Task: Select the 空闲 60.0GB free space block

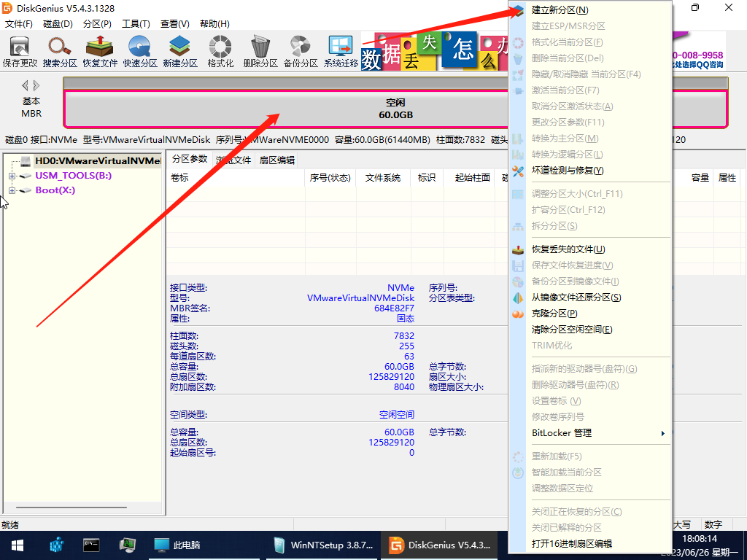Action: (395, 109)
